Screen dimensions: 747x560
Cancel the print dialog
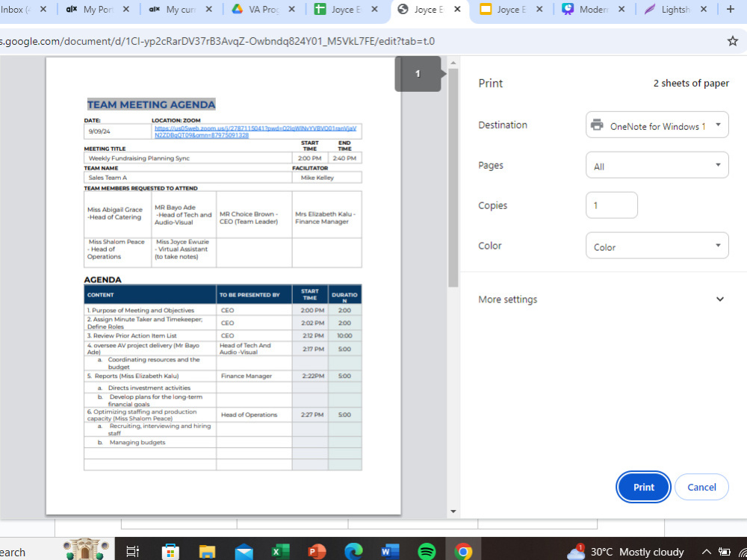(x=701, y=487)
